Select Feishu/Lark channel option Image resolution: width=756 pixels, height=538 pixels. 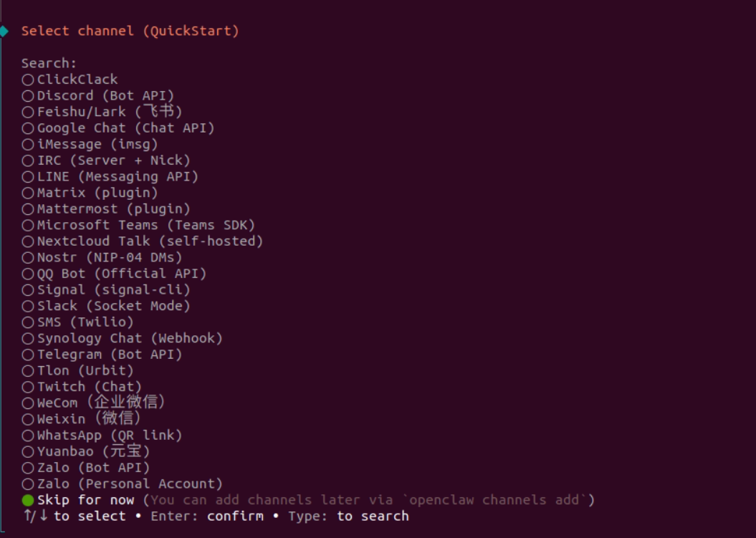[x=102, y=112]
